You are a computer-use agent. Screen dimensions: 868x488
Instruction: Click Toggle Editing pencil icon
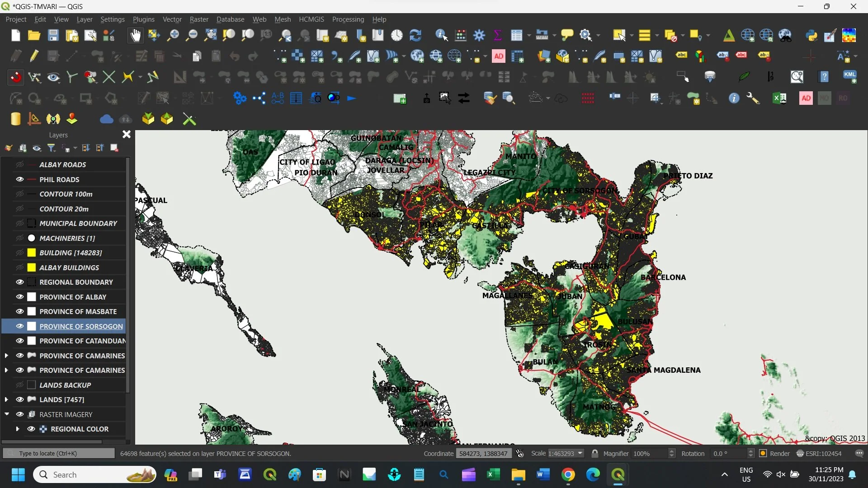pyautogui.click(x=34, y=56)
